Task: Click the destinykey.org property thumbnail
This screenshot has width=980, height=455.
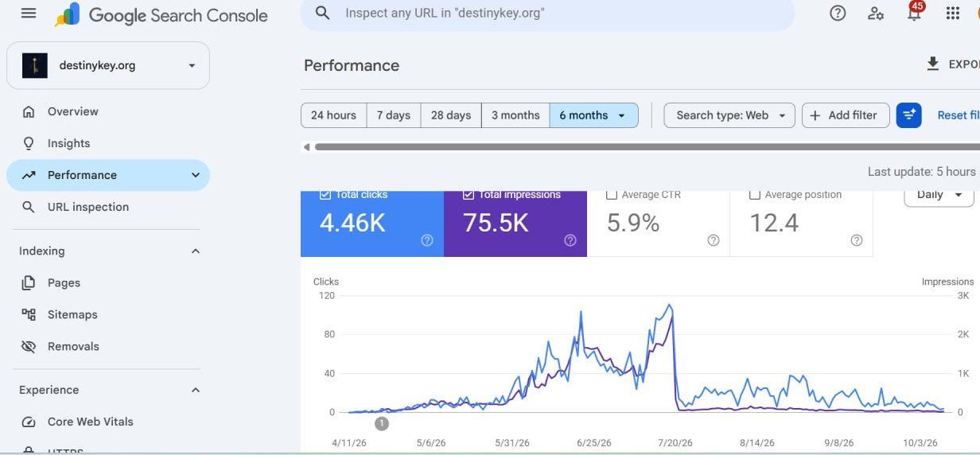Action: click(35, 65)
